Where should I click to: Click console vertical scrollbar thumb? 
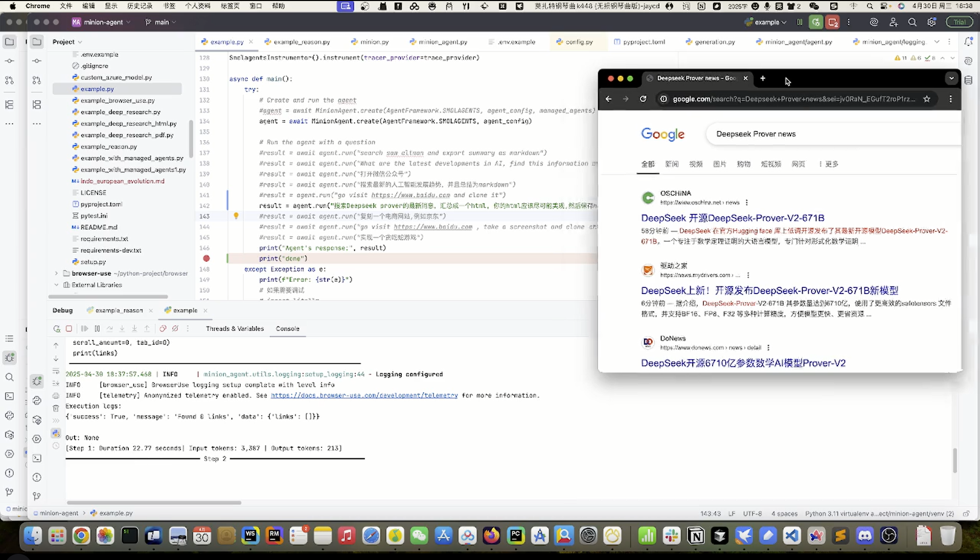[x=954, y=460]
